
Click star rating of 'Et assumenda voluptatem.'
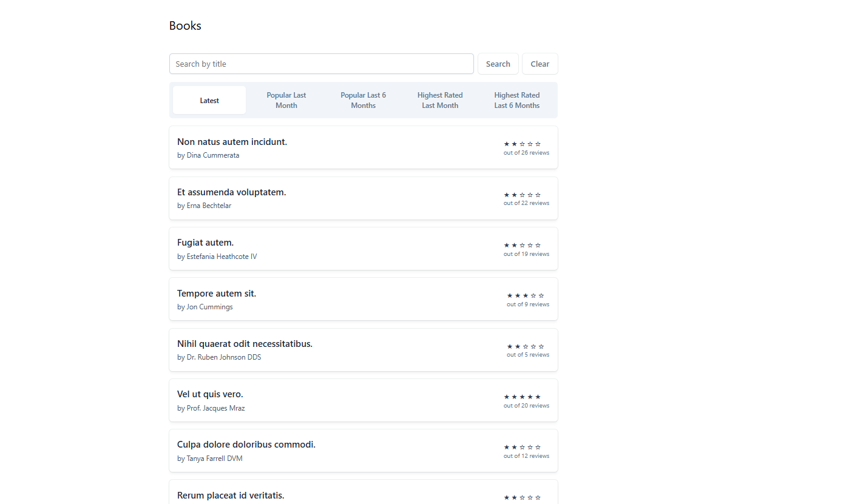coord(522,195)
